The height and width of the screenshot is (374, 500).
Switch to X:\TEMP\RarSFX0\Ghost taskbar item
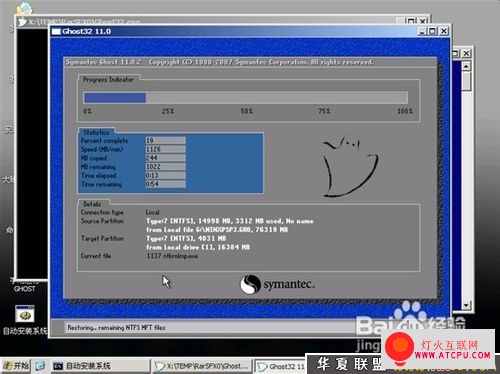pos(203,366)
